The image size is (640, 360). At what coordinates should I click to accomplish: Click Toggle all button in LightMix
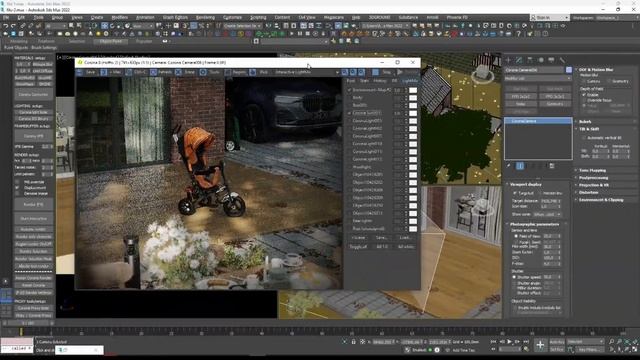pyautogui.click(x=358, y=247)
